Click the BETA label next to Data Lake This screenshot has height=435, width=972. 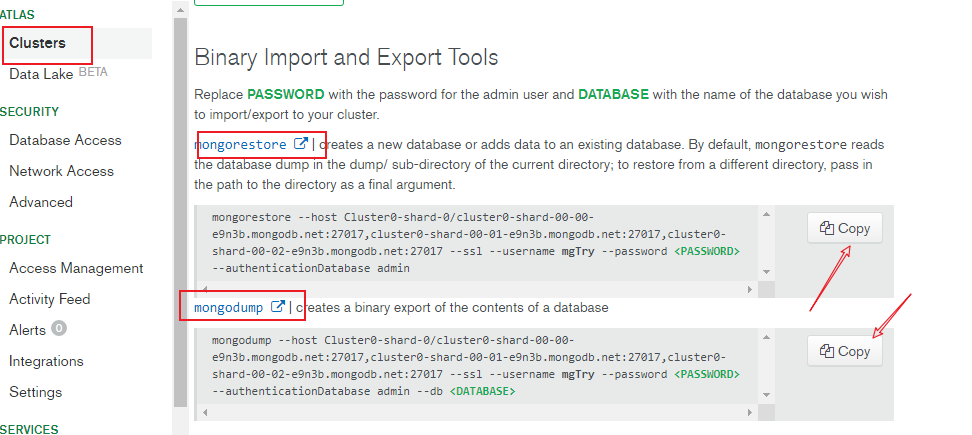tap(93, 72)
